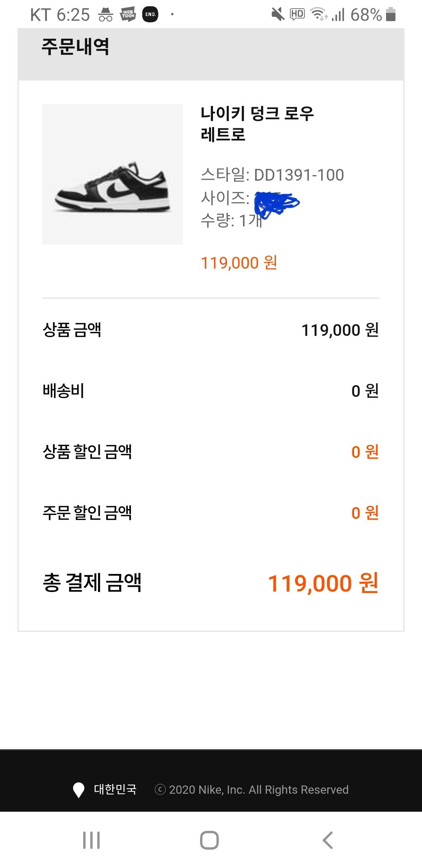Select the 대한민국 country link

(x=115, y=789)
